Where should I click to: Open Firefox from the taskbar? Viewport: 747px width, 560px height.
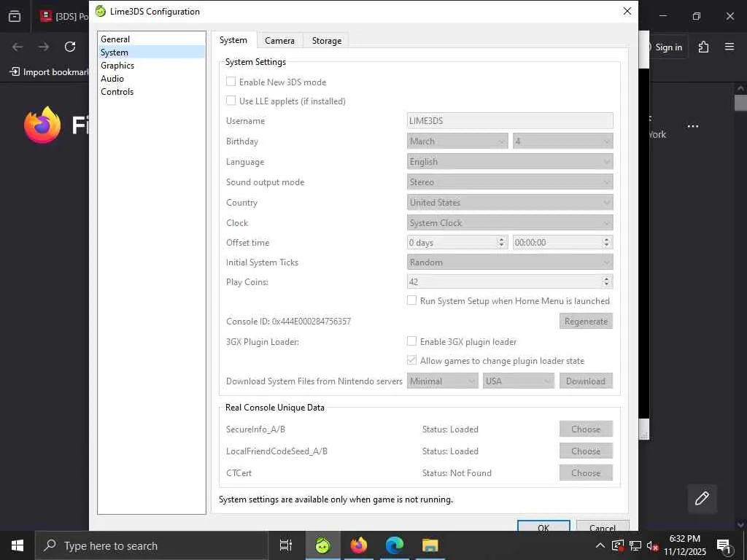pyautogui.click(x=359, y=545)
